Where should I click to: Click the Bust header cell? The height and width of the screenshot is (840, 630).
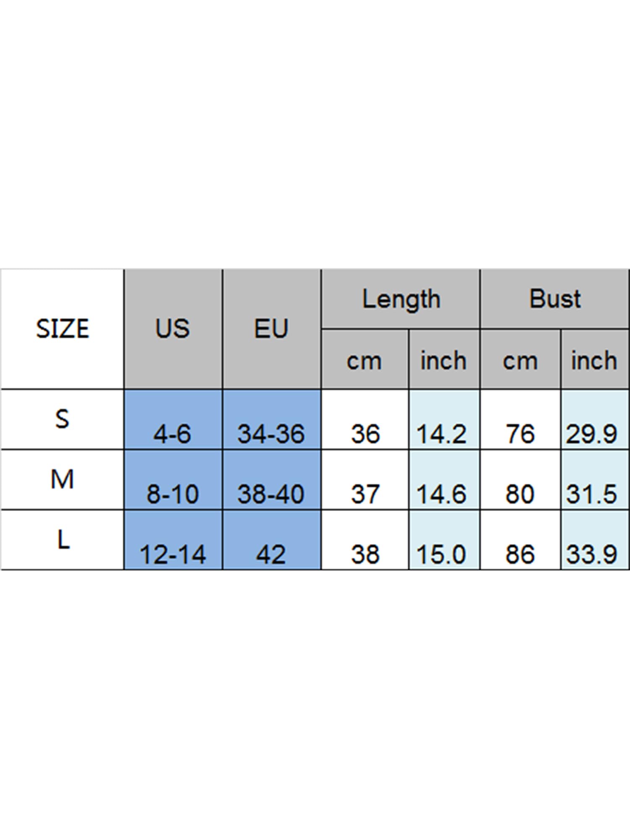click(x=555, y=299)
